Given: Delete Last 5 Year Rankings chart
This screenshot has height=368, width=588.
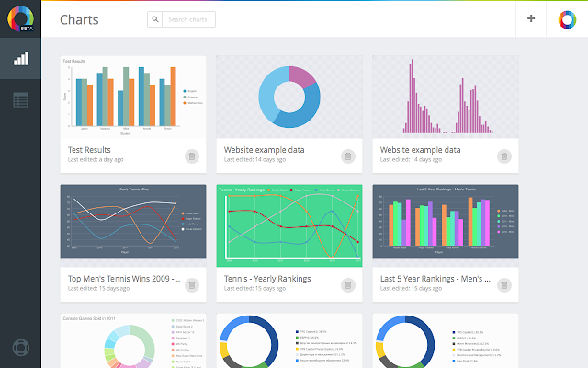Looking at the screenshot, I should point(504,285).
